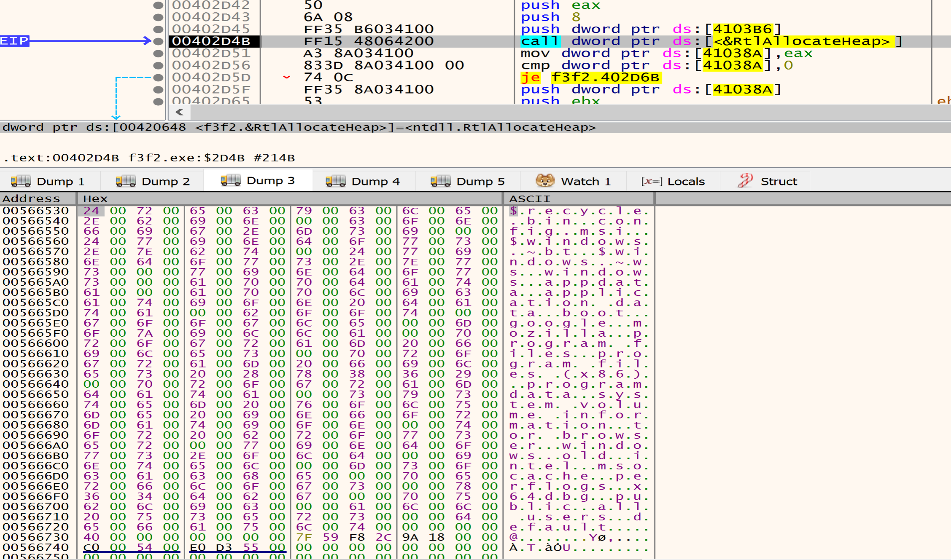Screen dimensions: 951x560
Task: Click the red jump arrow at 00402D5D
Action: pos(287,78)
